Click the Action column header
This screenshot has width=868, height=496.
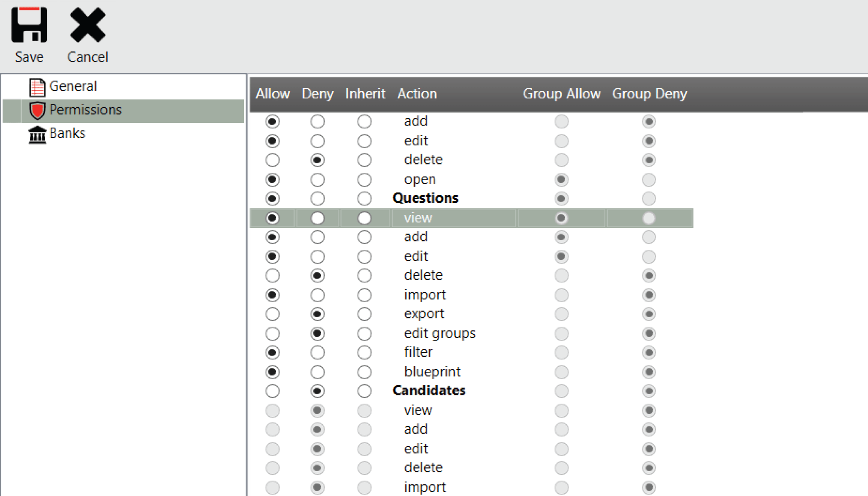click(x=417, y=93)
